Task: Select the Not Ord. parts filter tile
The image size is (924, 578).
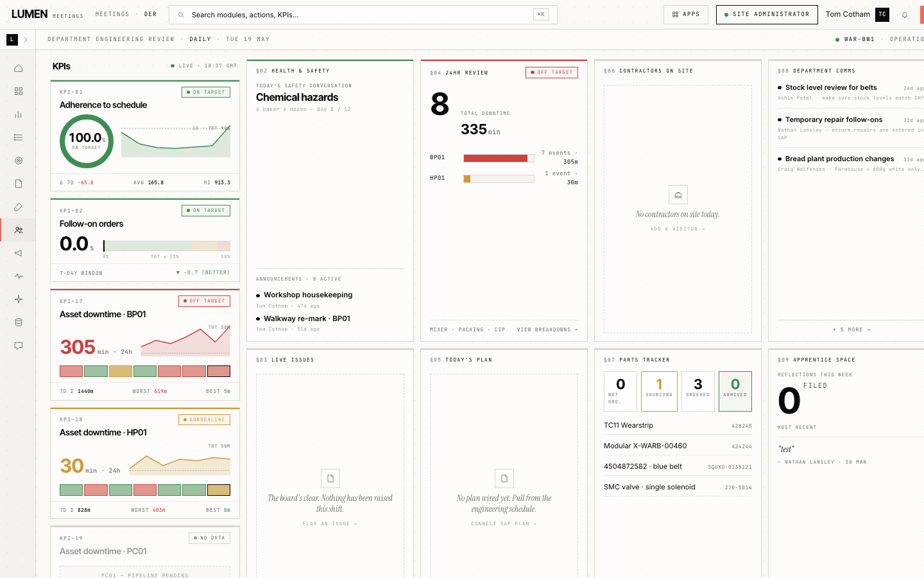Action: pyautogui.click(x=620, y=391)
